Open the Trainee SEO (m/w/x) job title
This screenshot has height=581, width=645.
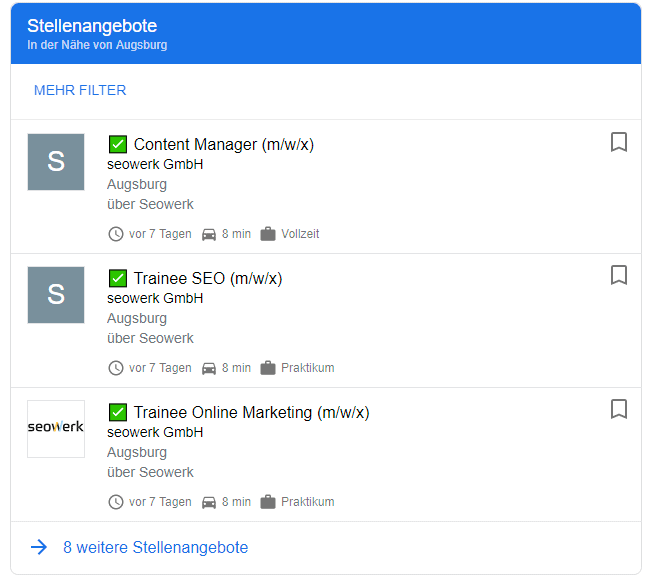(207, 279)
